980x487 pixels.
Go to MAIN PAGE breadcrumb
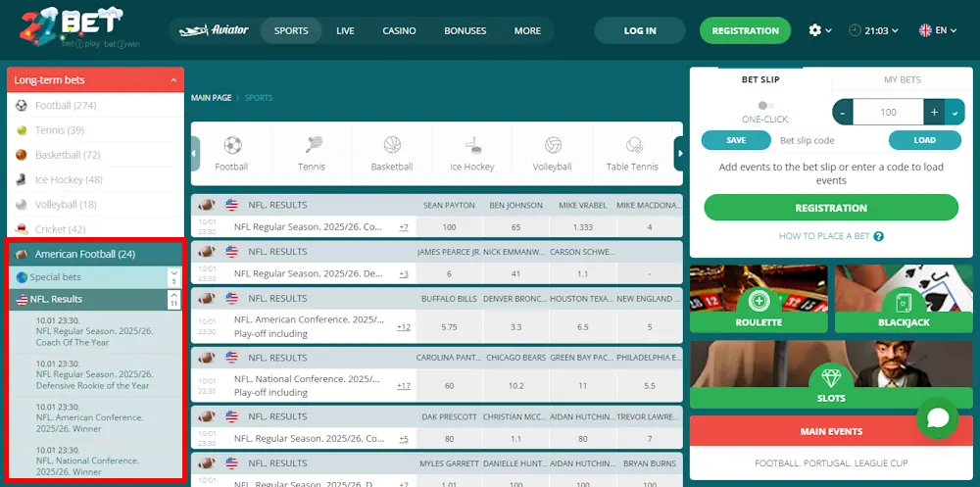pyautogui.click(x=212, y=98)
